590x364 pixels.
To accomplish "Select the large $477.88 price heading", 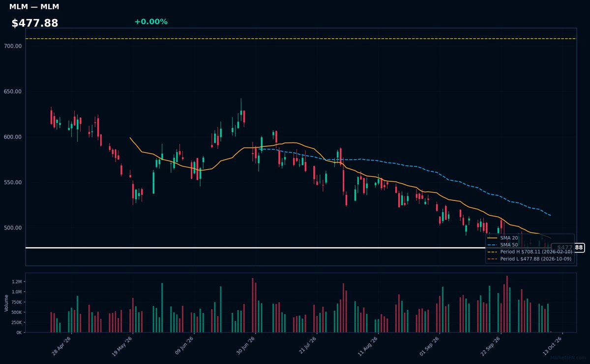I will pos(35,23).
